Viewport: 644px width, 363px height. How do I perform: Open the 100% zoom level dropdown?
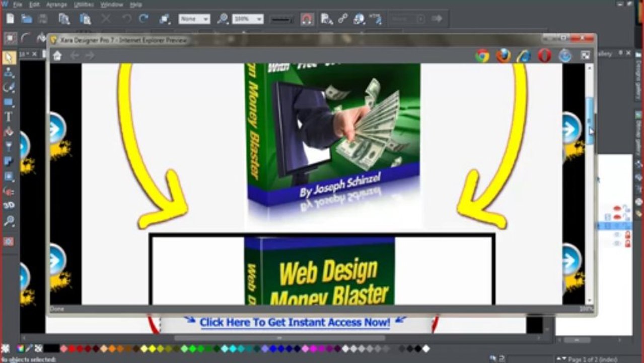pos(248,19)
